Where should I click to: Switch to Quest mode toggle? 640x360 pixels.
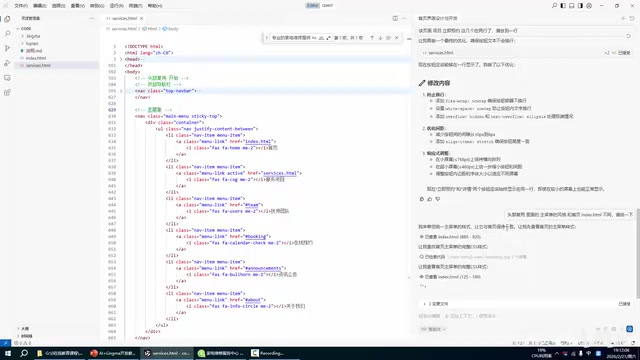click(x=327, y=6)
